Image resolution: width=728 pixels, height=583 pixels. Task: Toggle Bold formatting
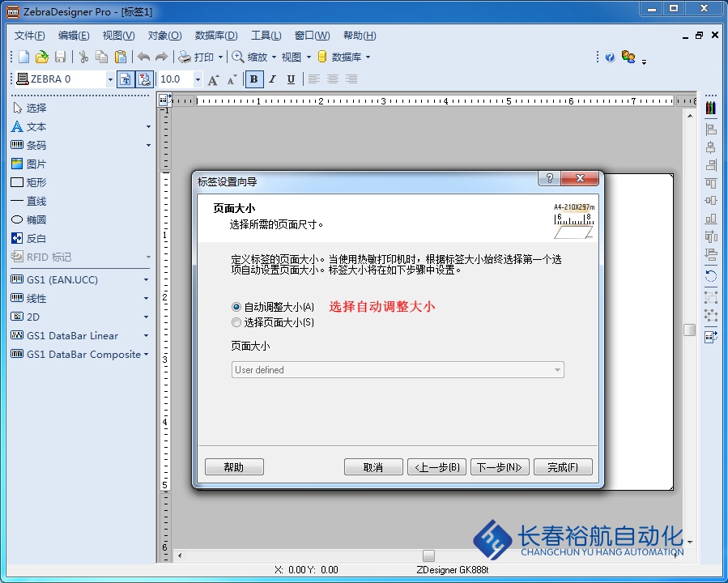click(x=254, y=79)
